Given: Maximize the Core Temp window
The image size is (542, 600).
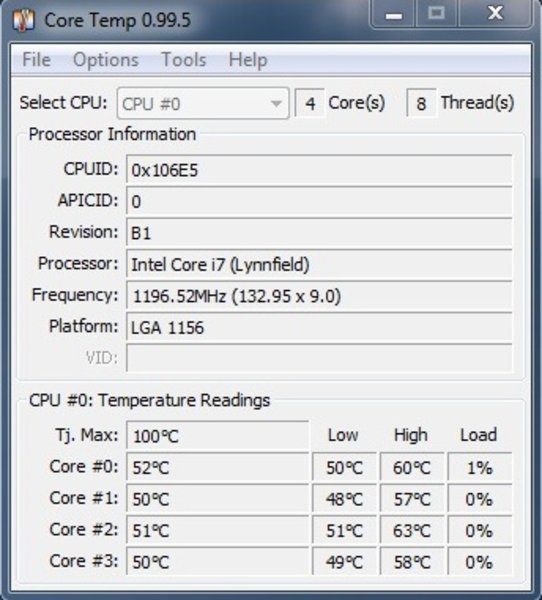Looking at the screenshot, I should tap(436, 14).
